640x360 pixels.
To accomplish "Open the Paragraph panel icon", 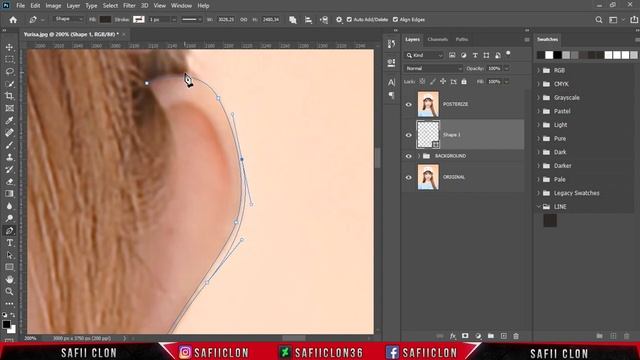I will pos(391,95).
